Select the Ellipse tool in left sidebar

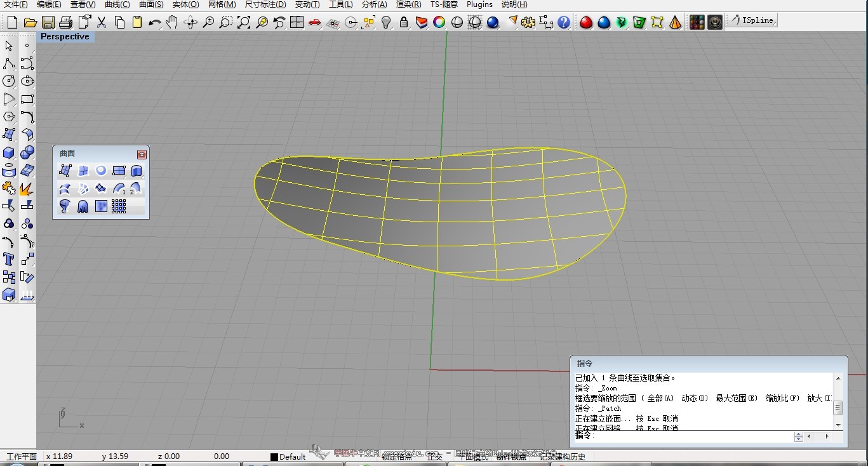(x=27, y=81)
